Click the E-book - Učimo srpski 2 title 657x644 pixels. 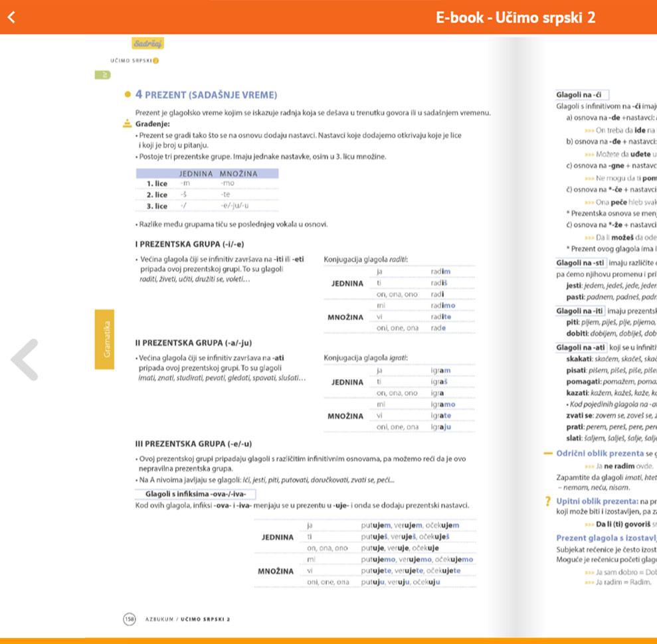(x=516, y=17)
